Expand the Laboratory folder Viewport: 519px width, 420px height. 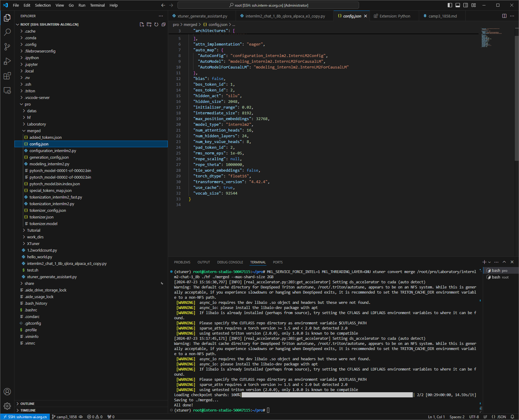pos(91,124)
